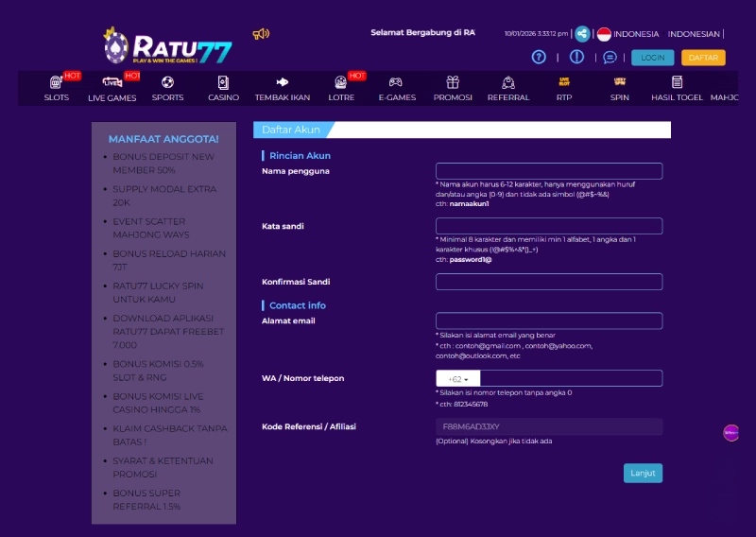Focus the Nama pengguna input field
Screen dimensions: 756x537
[549, 171]
